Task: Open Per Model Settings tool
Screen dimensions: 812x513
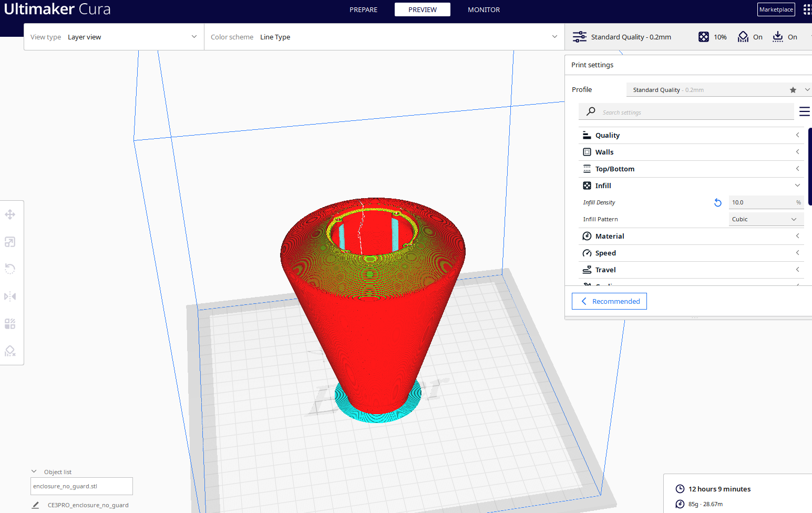Action: pos(10,324)
